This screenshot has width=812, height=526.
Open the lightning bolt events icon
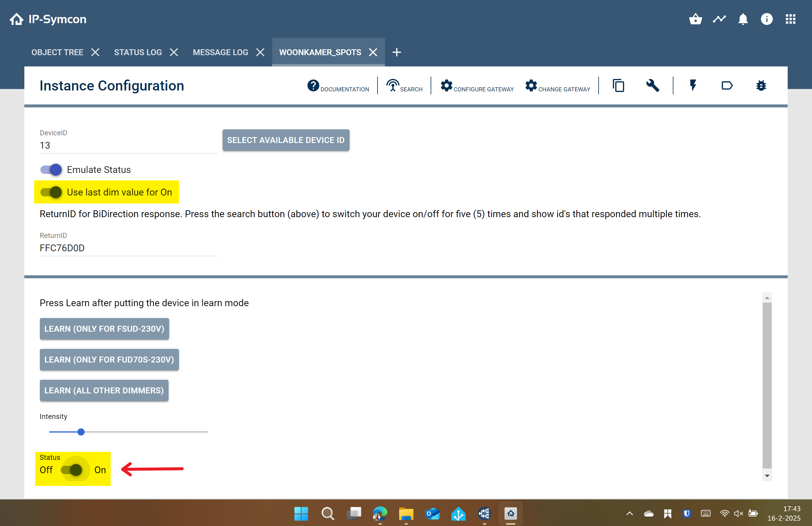click(693, 85)
